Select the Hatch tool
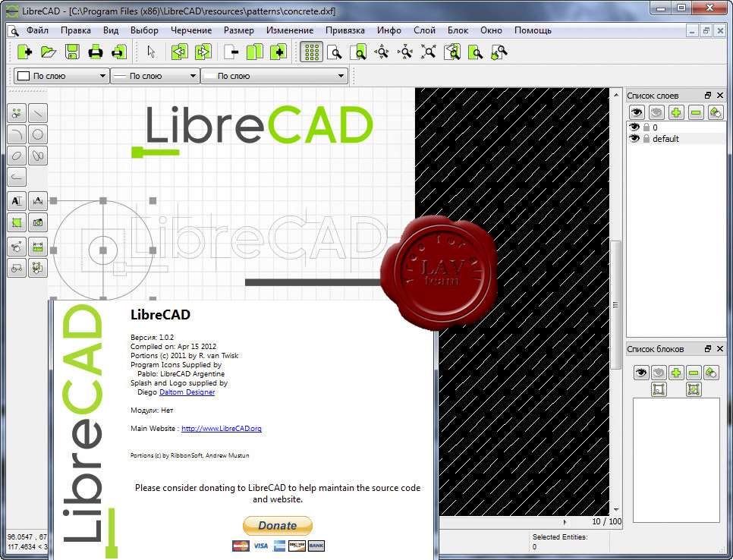Image resolution: width=733 pixels, height=560 pixels. click(17, 222)
